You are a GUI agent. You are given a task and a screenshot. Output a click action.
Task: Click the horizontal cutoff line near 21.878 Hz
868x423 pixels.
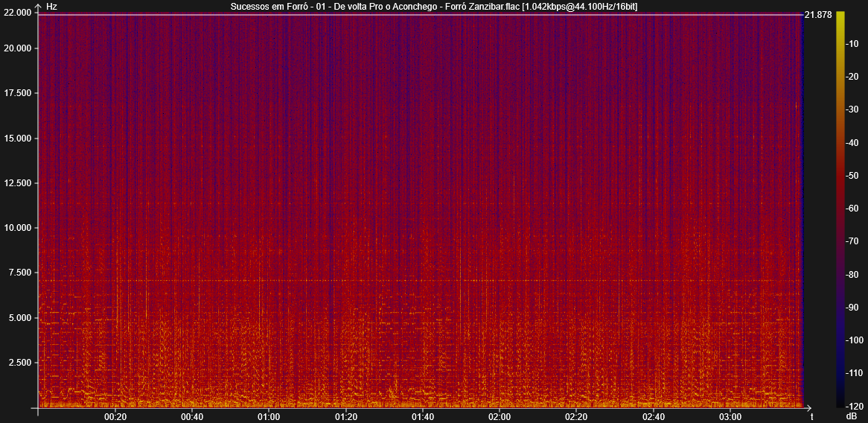(420, 15)
